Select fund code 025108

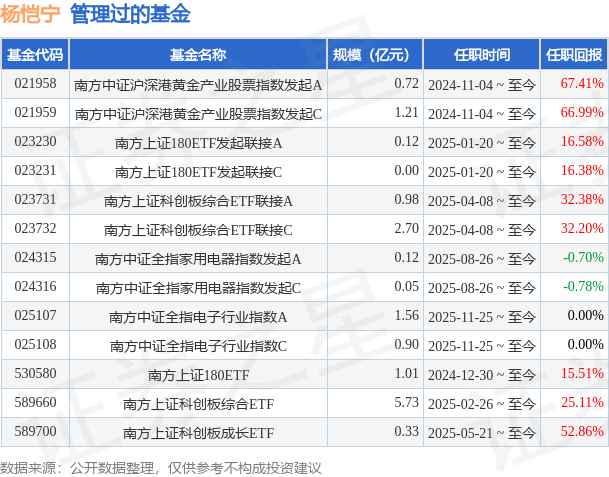pos(35,345)
